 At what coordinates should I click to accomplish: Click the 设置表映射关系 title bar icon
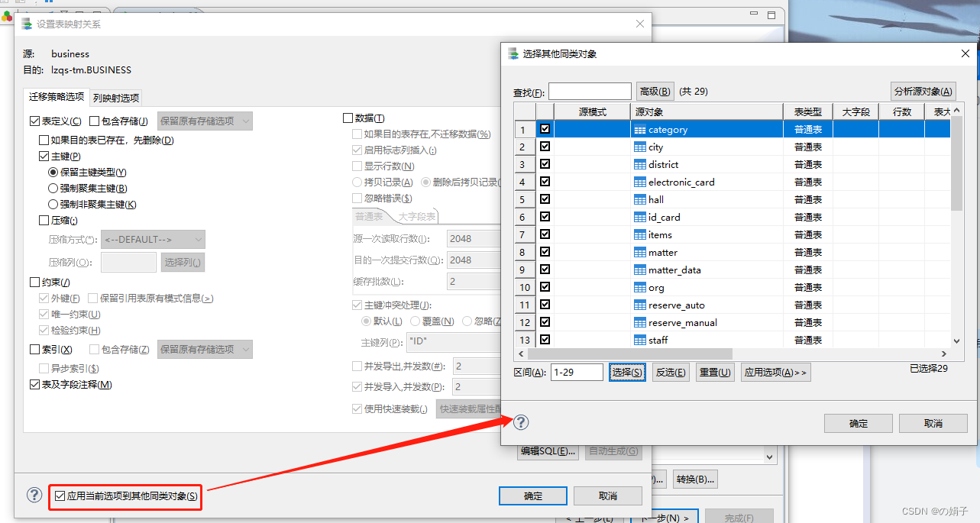pyautogui.click(x=27, y=24)
